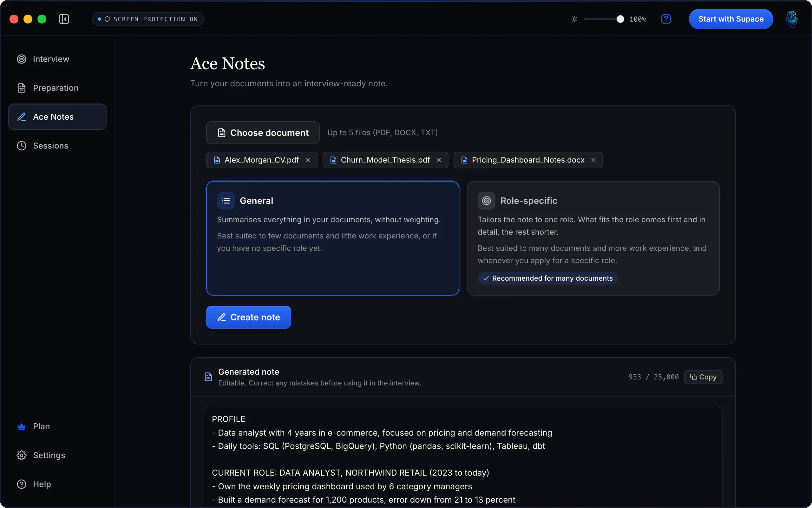Click the brightness sun icon

click(575, 19)
